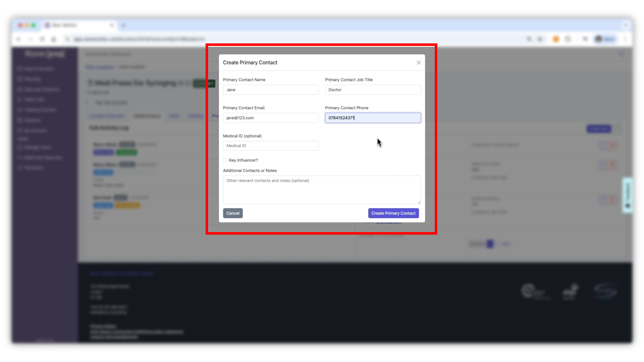This screenshot has width=644, height=362.
Task: Tick the Key Influencer checkbox
Action: coord(225,160)
